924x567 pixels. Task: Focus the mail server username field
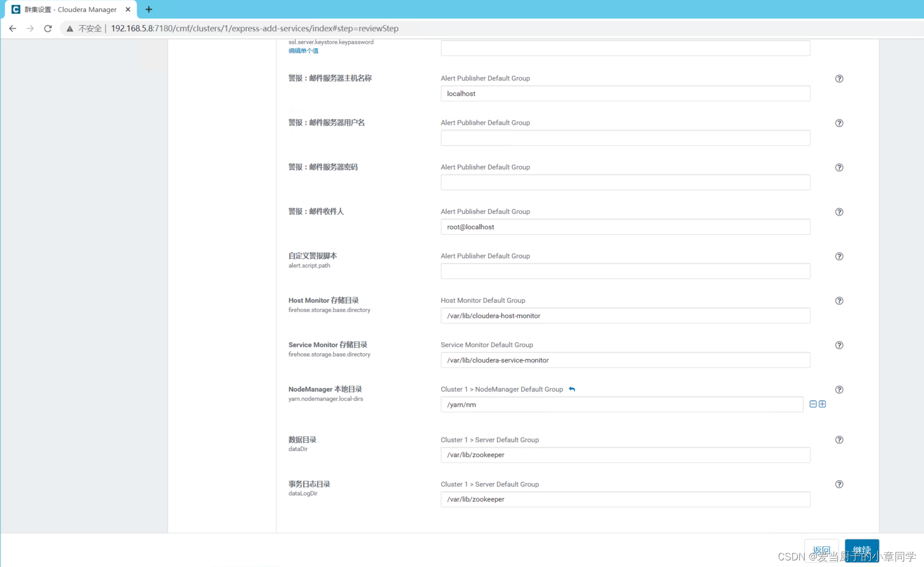(x=625, y=138)
